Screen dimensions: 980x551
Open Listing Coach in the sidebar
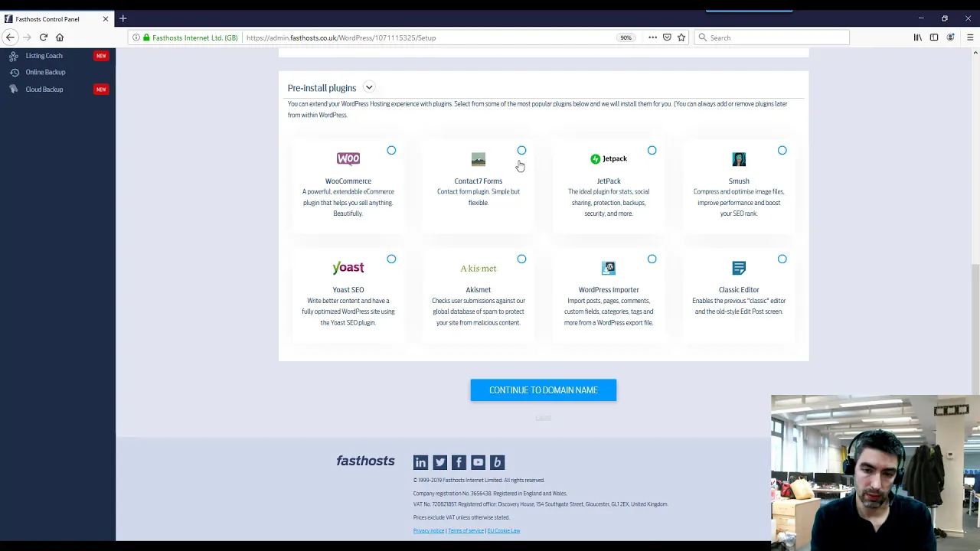pos(44,56)
